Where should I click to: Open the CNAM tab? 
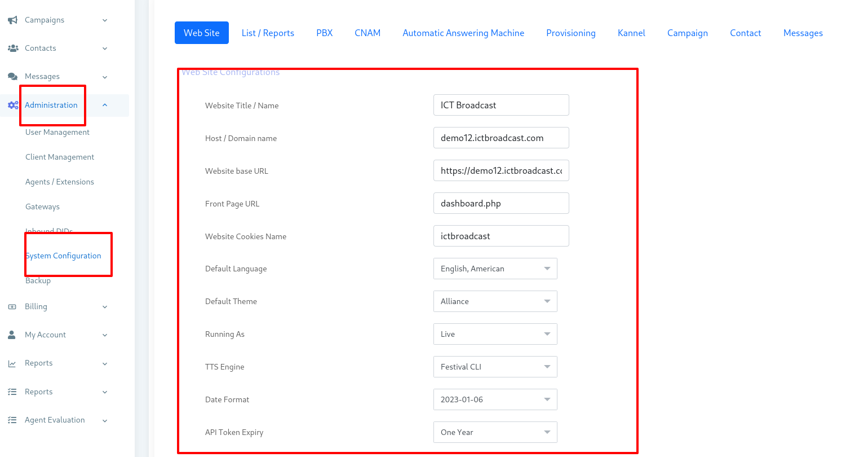[367, 33]
